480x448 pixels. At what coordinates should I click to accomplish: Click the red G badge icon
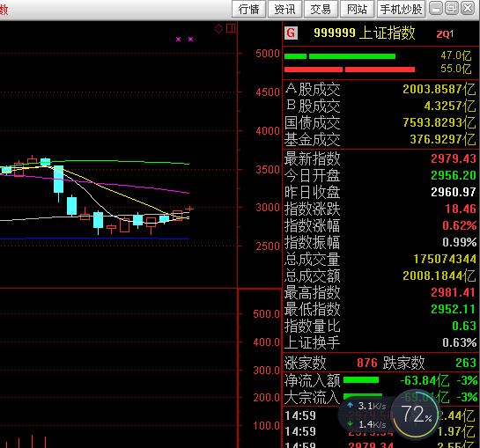(291, 33)
